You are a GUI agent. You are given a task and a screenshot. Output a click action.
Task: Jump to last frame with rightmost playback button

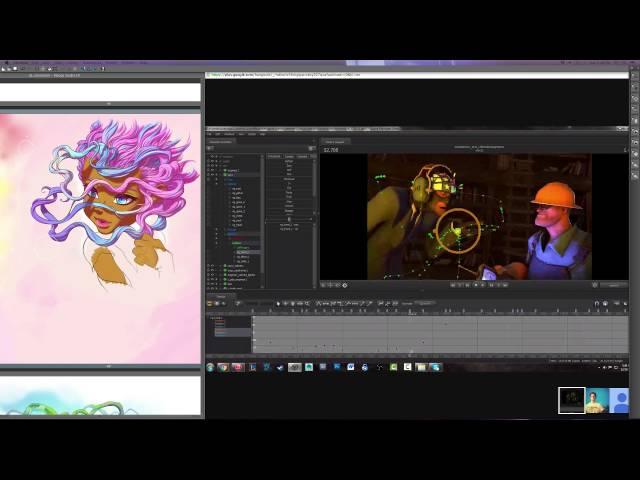click(x=505, y=285)
